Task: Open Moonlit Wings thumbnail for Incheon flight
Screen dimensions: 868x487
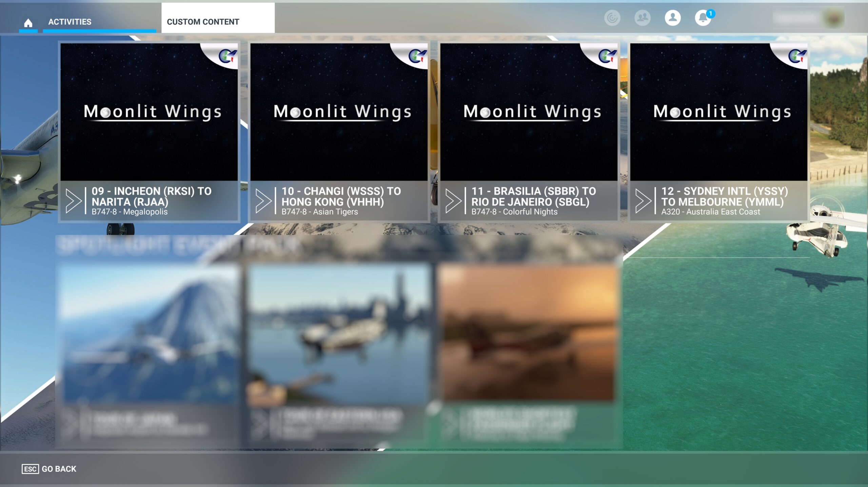Action: pos(149,112)
